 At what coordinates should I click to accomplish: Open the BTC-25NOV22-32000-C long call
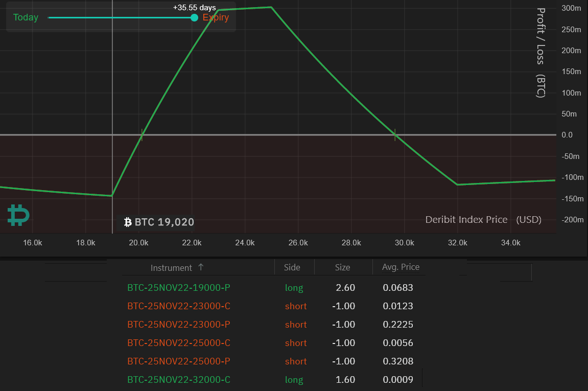(179, 380)
